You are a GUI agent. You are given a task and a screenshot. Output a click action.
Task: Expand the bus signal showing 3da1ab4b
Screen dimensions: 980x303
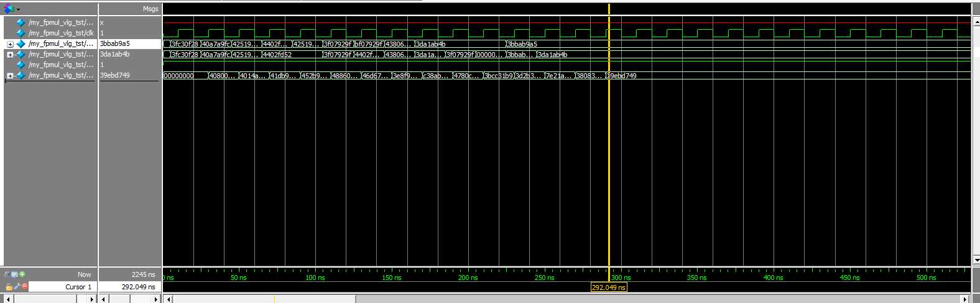10,55
